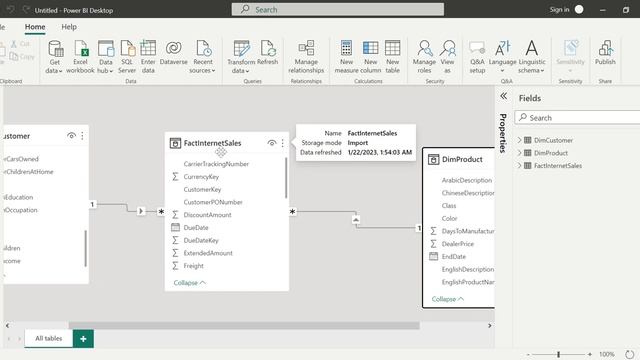Reset zoom to fit page
The height and width of the screenshot is (360, 640).
[x=629, y=354]
